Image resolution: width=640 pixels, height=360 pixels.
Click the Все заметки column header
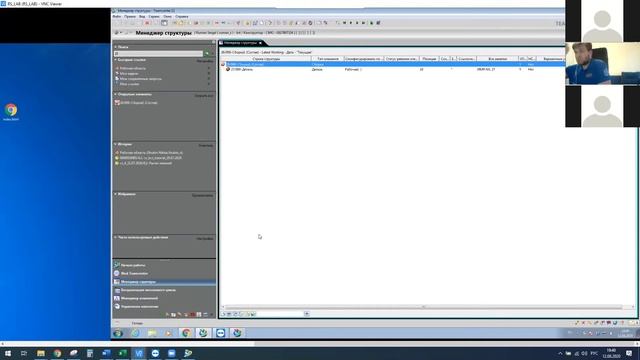(497, 59)
